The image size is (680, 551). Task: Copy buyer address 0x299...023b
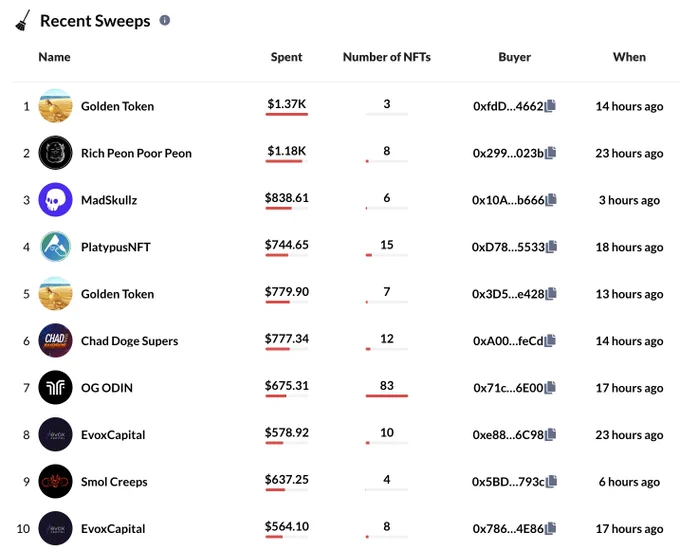click(x=550, y=153)
